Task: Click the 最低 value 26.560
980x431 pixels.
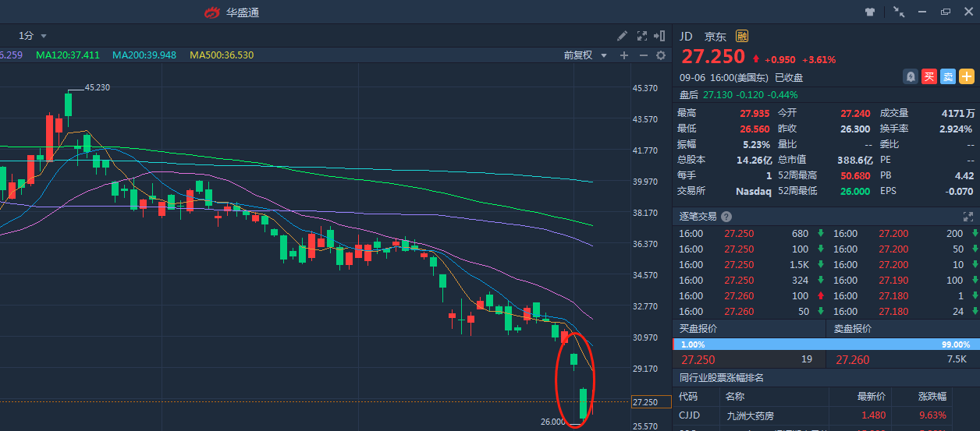Action: click(755, 129)
